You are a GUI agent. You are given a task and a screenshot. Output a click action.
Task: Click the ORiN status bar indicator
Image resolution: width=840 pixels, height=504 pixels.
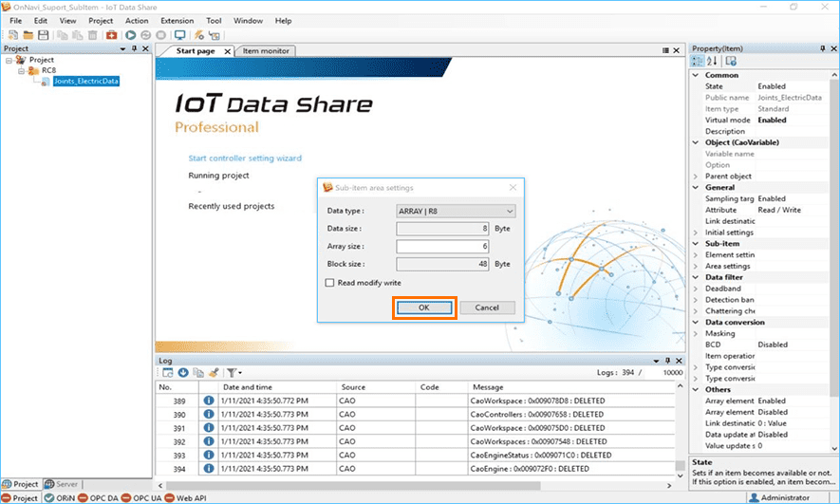[x=60, y=498]
